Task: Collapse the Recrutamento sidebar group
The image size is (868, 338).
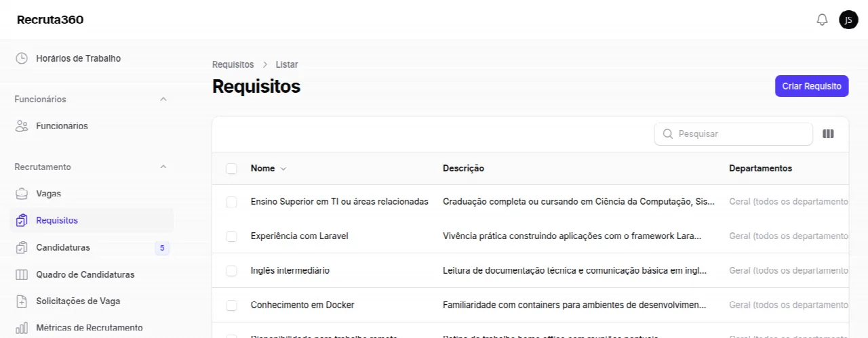Action: click(163, 167)
